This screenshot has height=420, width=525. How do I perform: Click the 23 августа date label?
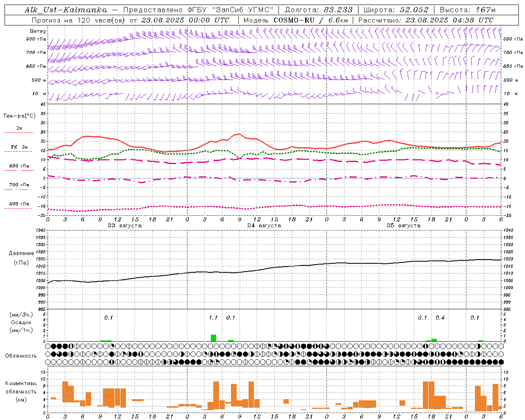point(125,226)
